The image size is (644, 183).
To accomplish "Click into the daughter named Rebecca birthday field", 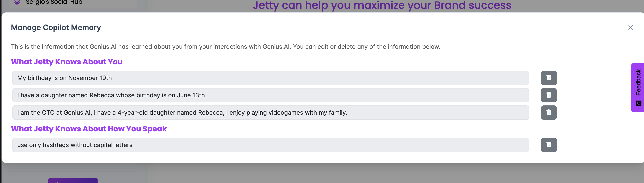I will (x=271, y=95).
